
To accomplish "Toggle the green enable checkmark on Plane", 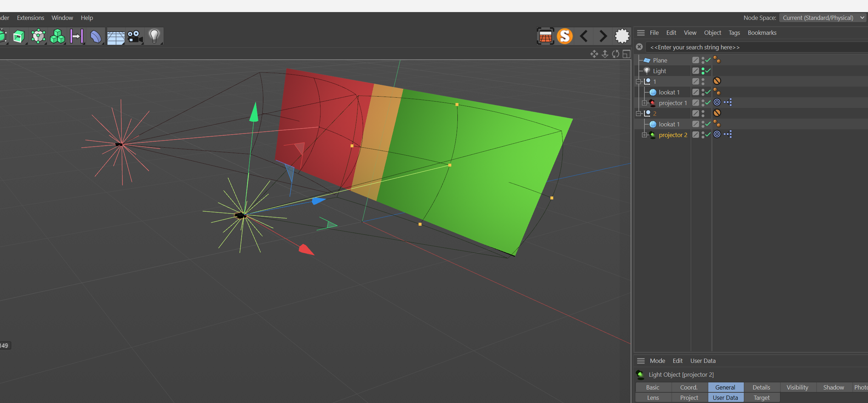I will pos(708,60).
